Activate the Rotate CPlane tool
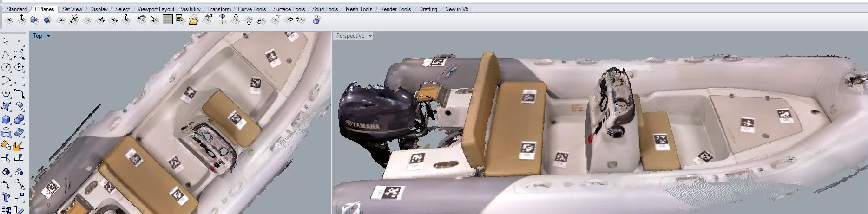 [x=73, y=19]
